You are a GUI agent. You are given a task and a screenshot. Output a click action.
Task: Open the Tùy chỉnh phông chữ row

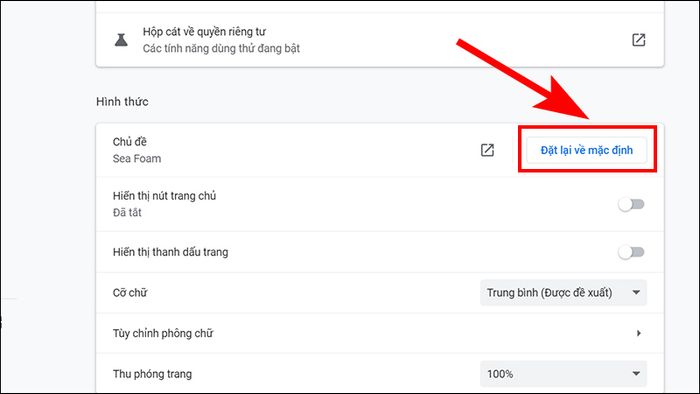(379, 333)
